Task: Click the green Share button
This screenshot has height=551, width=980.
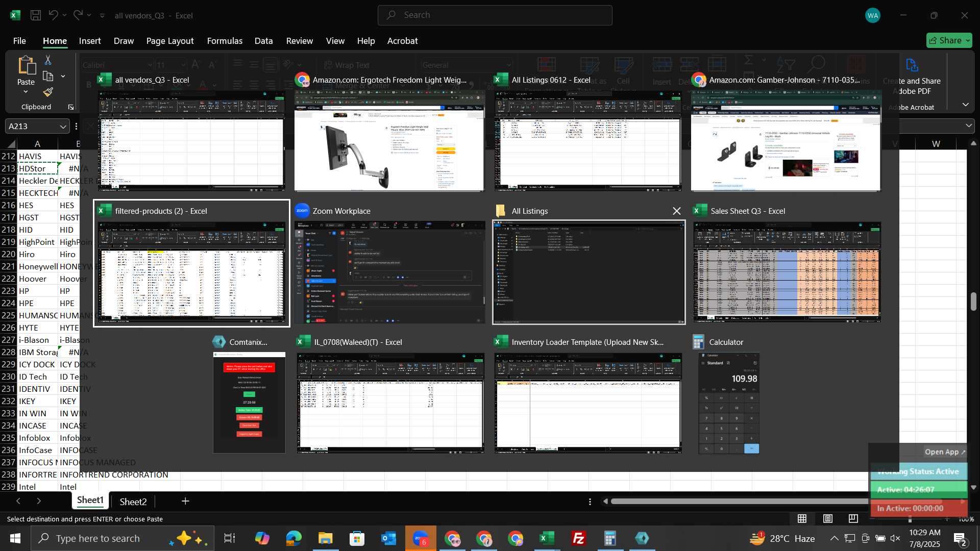Action: (x=949, y=40)
